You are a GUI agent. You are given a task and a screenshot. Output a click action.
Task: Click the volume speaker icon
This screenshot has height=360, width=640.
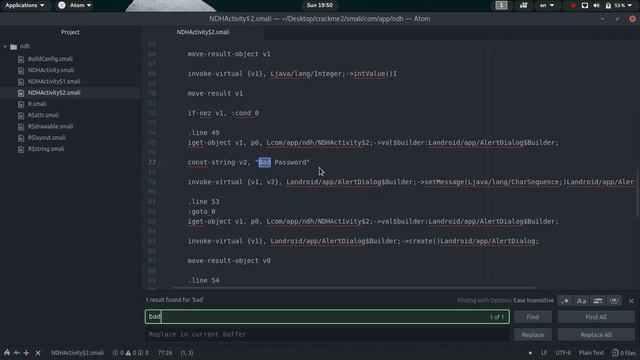click(596, 5)
